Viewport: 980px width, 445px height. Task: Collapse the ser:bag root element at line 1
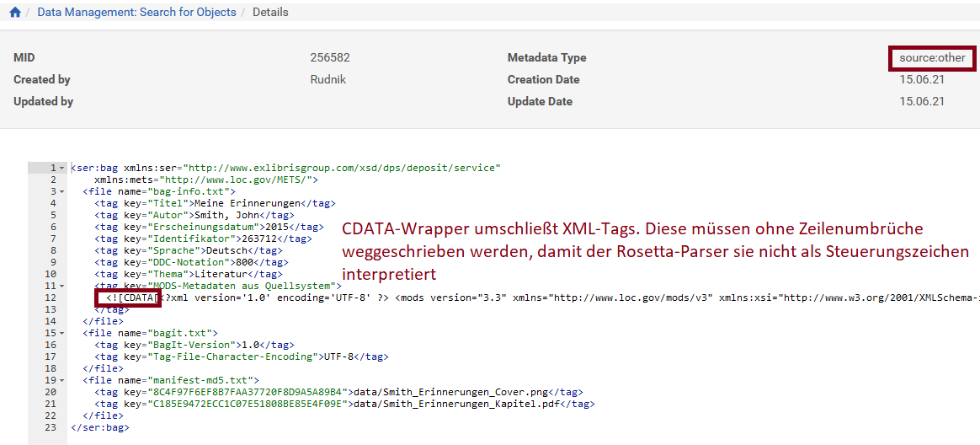point(62,168)
